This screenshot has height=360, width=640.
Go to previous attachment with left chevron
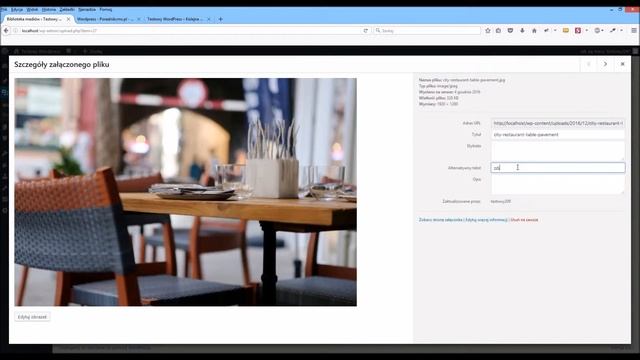(589, 64)
